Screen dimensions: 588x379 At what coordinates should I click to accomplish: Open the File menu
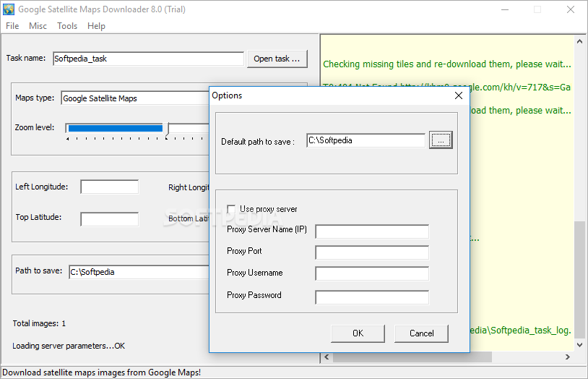click(12, 26)
